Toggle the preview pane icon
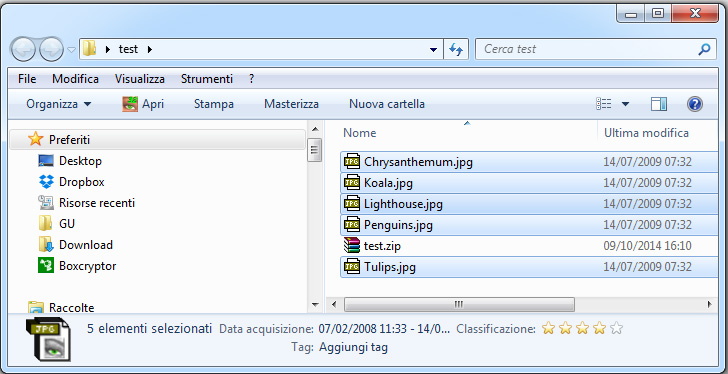 coord(659,104)
